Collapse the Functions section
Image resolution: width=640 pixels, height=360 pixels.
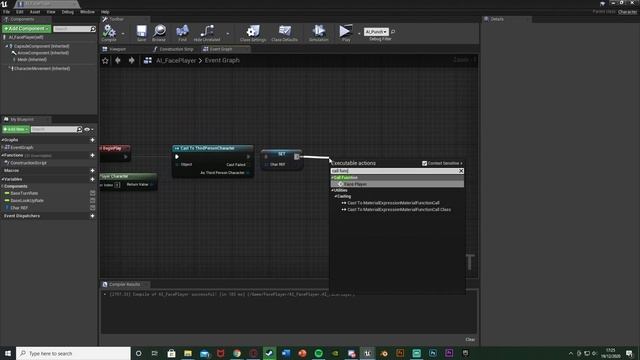pyautogui.click(x=2, y=156)
